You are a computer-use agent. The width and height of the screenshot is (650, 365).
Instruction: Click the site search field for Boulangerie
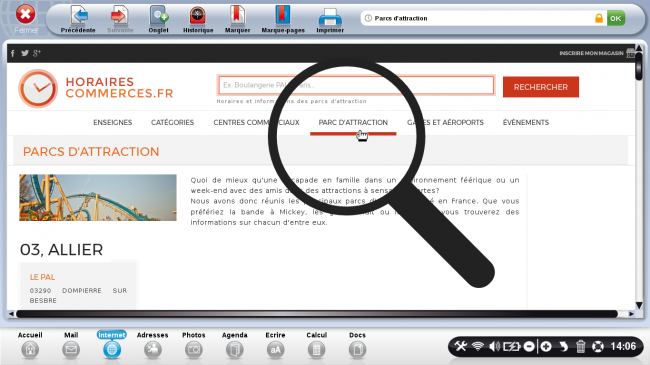click(x=356, y=85)
